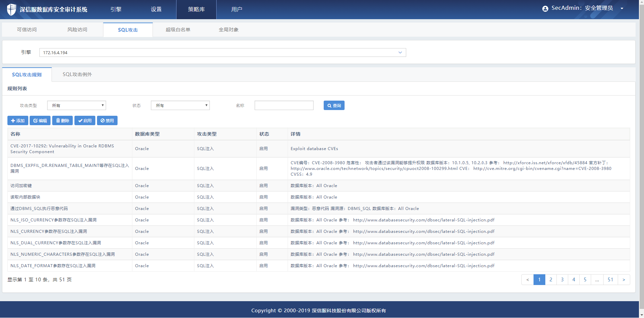Click the shield logo in header
644x318 pixels.
coord(11,9)
